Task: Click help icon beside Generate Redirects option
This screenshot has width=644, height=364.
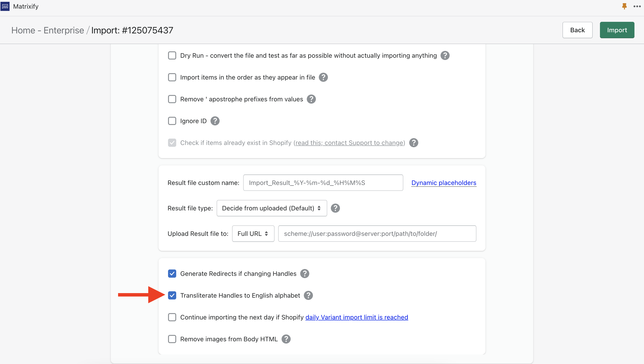Action: tap(305, 274)
